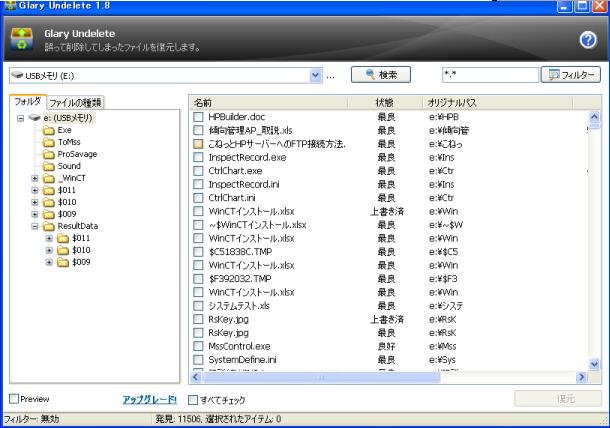Viewport: 610px width, 428px height.
Task: Click the vertical scrollbar up arrow
Action: tap(594, 116)
